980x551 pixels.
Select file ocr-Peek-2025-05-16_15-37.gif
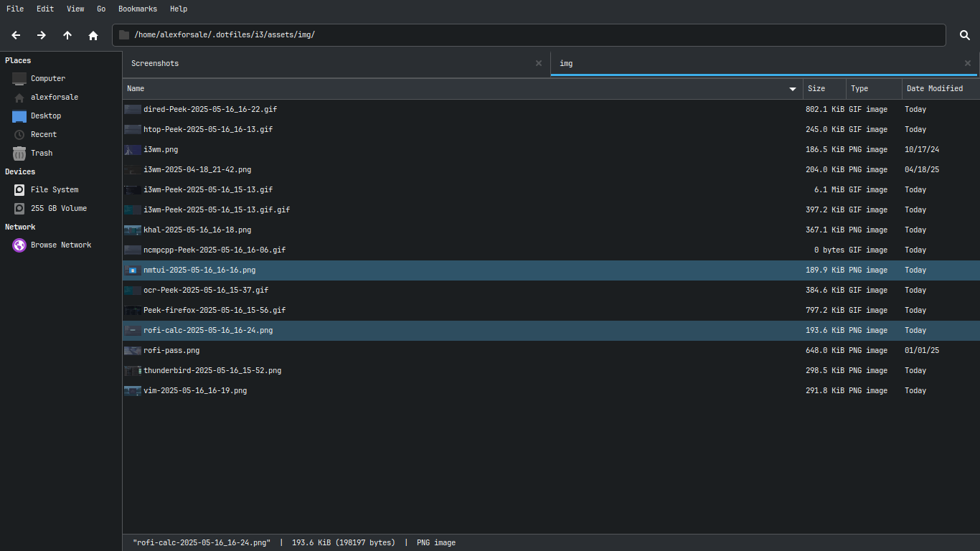pyautogui.click(x=551, y=290)
